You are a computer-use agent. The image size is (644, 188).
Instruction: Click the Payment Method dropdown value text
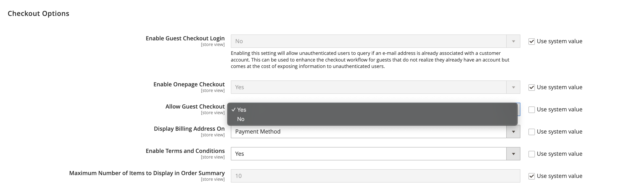click(257, 131)
